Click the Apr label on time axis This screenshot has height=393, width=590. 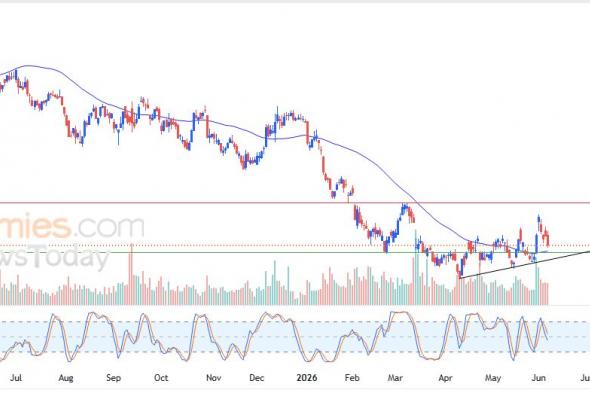tap(445, 378)
